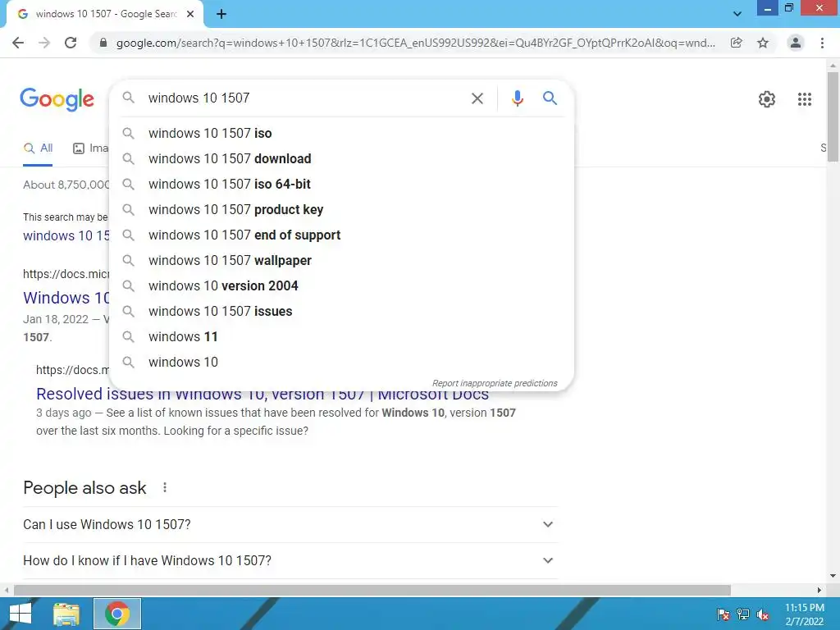Click the muted speaker tray icon
This screenshot has height=630, width=840.
tap(763, 614)
